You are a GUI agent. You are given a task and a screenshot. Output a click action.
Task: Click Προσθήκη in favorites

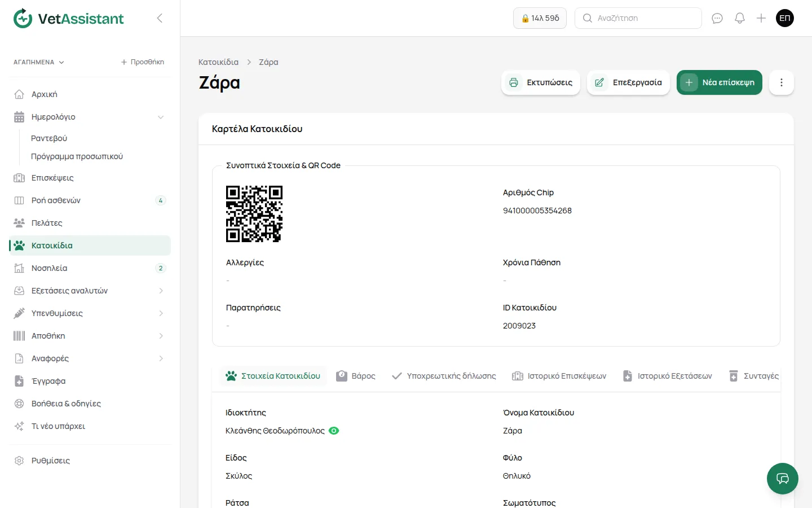143,62
